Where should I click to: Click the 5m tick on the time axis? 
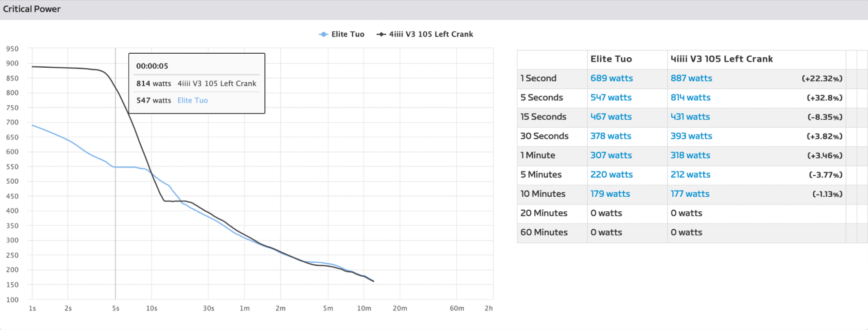pyautogui.click(x=328, y=308)
